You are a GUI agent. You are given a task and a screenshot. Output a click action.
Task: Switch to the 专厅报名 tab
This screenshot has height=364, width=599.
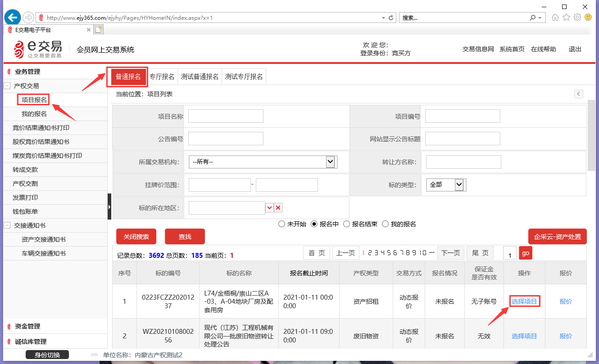[162, 76]
